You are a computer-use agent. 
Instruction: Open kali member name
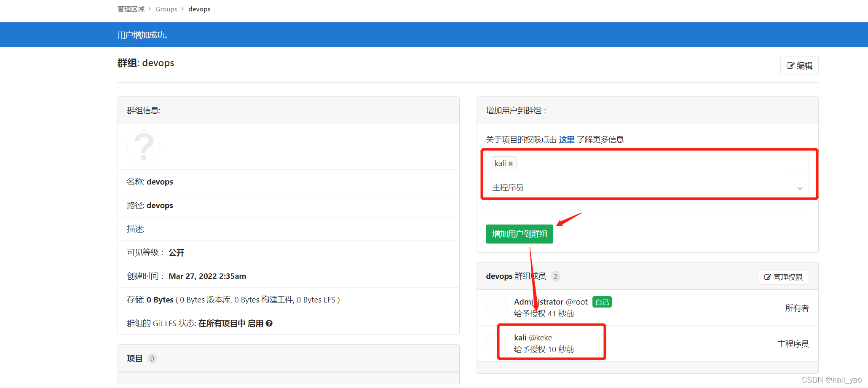[520, 337]
